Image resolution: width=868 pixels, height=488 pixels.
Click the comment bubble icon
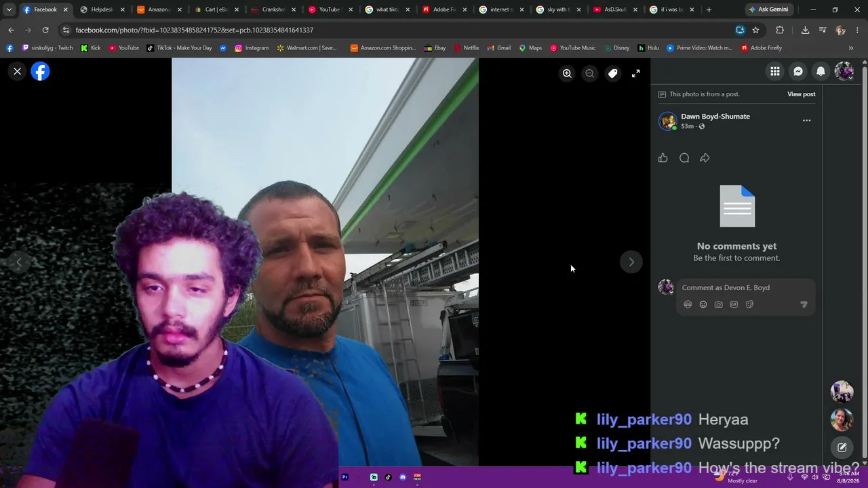point(684,158)
